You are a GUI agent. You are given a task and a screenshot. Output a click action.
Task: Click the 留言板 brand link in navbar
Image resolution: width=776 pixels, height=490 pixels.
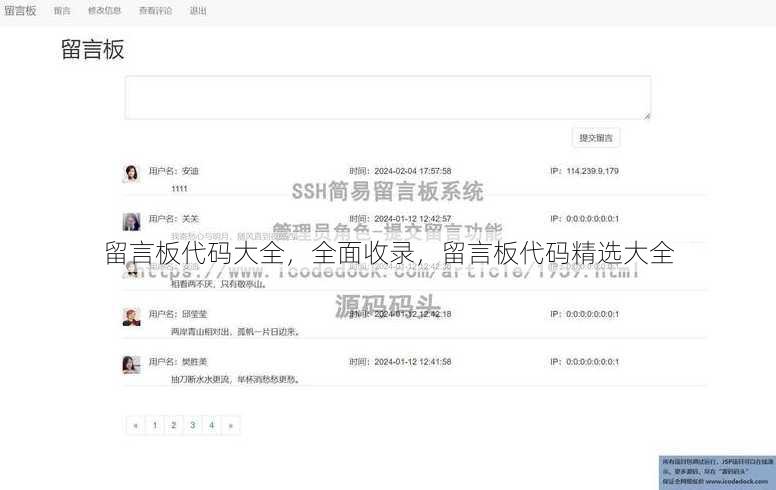click(20, 10)
